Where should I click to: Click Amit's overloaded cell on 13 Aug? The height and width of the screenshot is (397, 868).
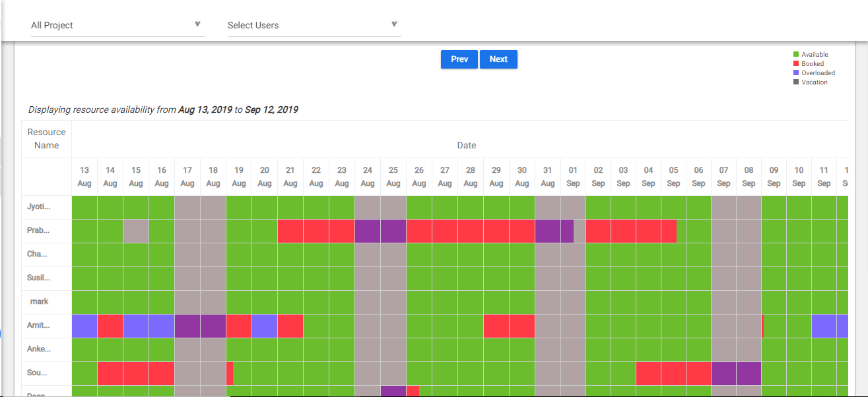pos(84,326)
